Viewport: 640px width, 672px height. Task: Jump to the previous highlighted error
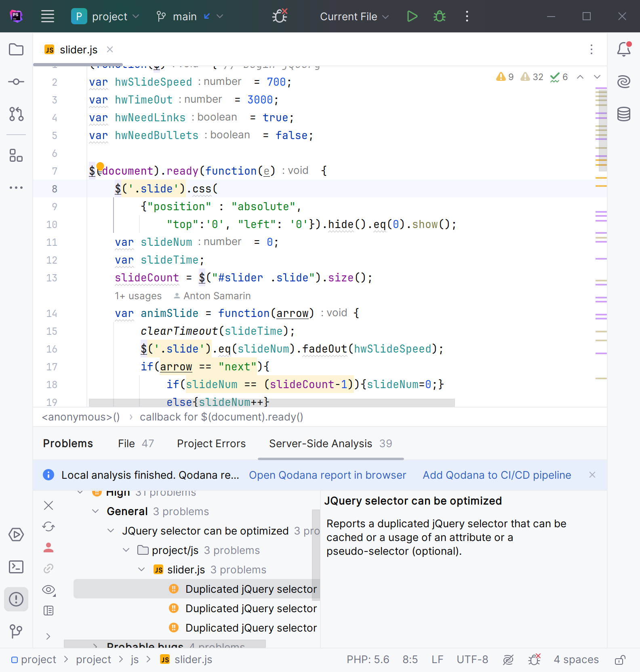coord(580,77)
